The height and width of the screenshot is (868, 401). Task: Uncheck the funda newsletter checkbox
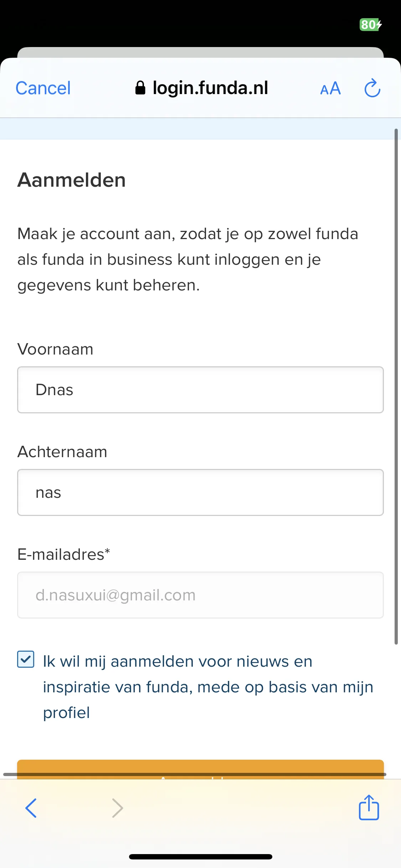coord(26,659)
